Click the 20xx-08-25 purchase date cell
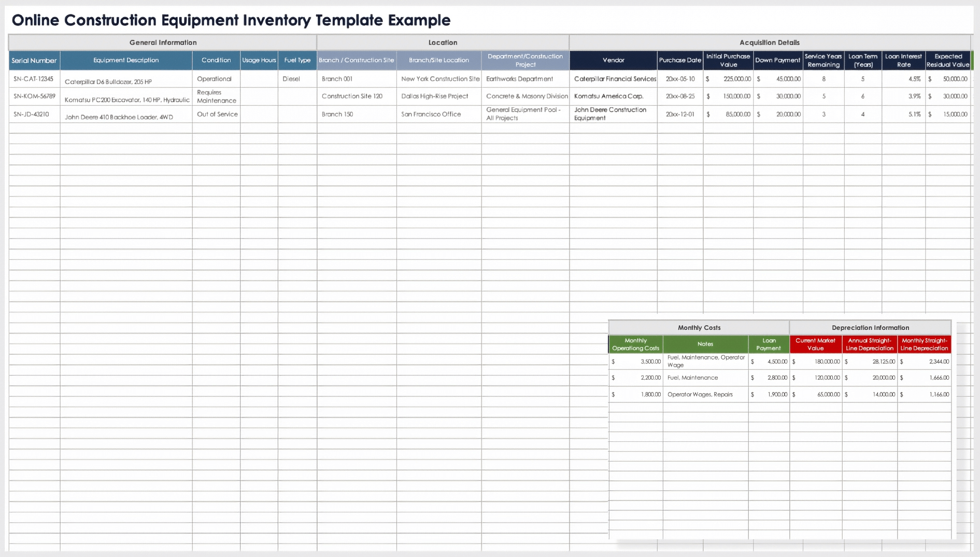This screenshot has width=980, height=557. coord(680,96)
